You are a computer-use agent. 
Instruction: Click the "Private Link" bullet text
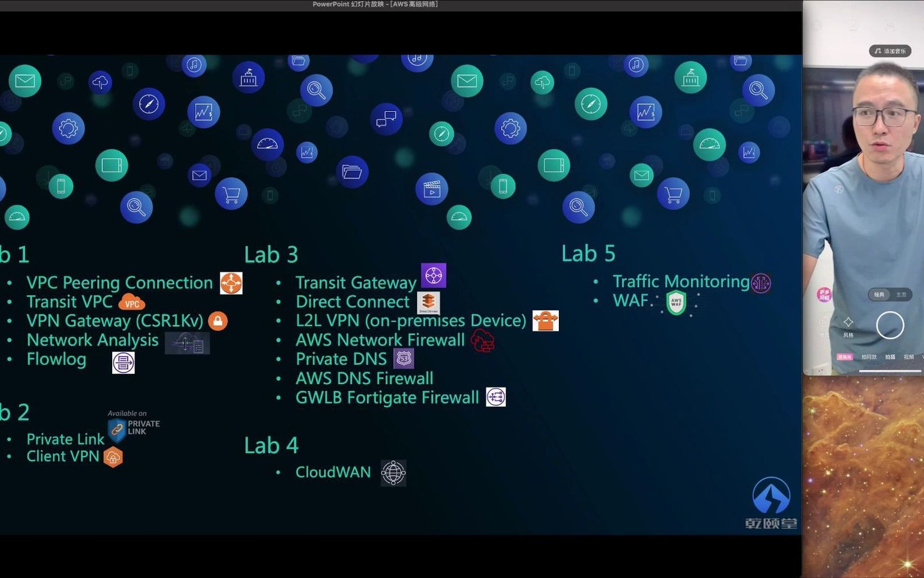(65, 439)
